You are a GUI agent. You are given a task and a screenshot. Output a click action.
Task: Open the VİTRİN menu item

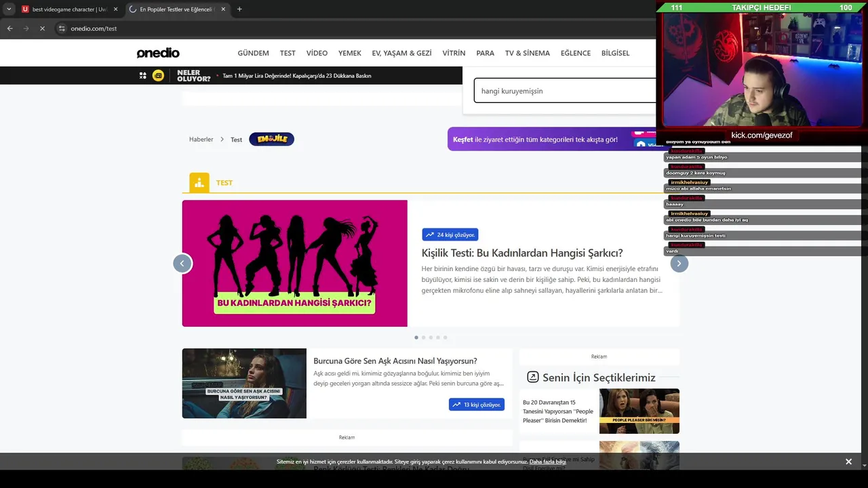pyautogui.click(x=454, y=53)
